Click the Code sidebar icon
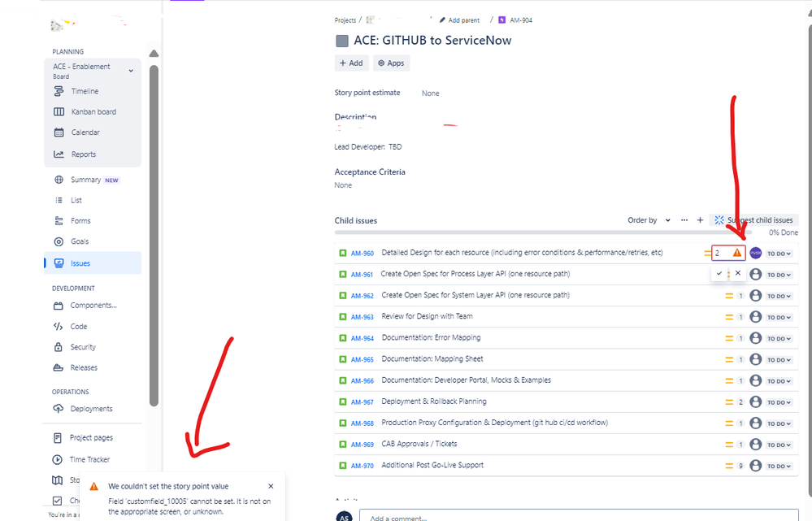The width and height of the screenshot is (812, 521). (x=59, y=326)
